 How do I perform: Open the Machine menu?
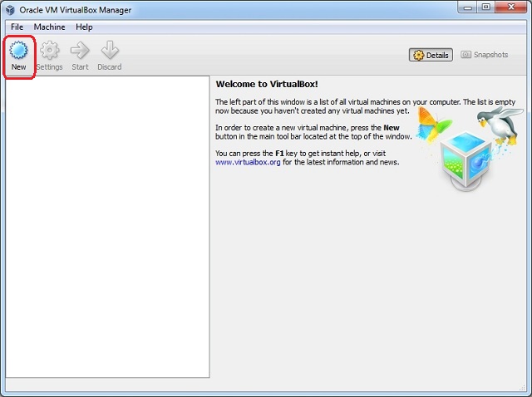pyautogui.click(x=50, y=27)
